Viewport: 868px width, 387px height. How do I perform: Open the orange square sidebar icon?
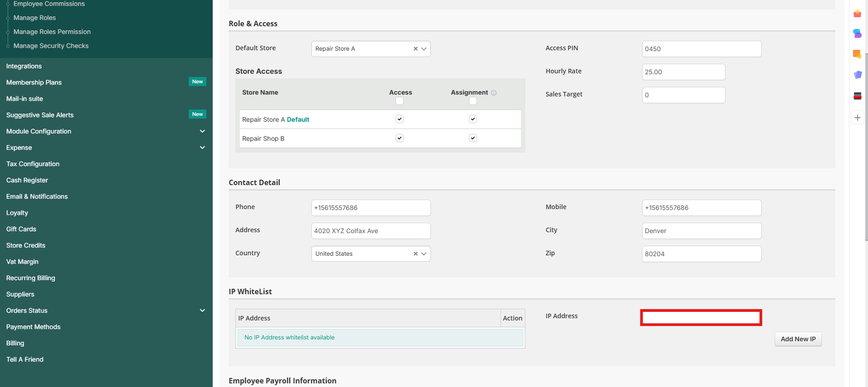pyautogui.click(x=857, y=54)
